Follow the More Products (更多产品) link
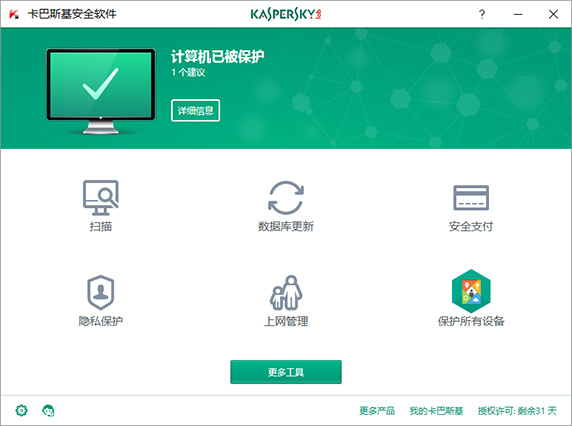This screenshot has width=572, height=426. (377, 411)
